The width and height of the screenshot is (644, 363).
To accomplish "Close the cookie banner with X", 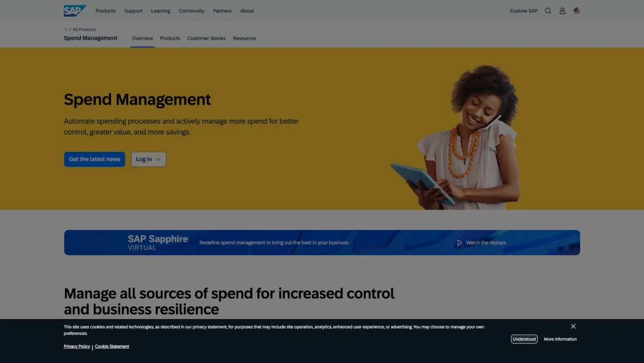I will click(x=573, y=326).
